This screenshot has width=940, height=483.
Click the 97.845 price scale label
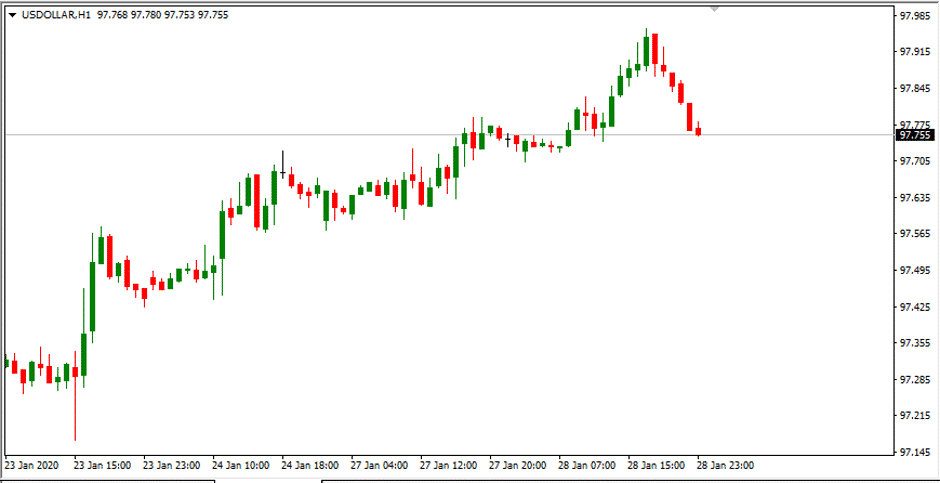(915, 89)
